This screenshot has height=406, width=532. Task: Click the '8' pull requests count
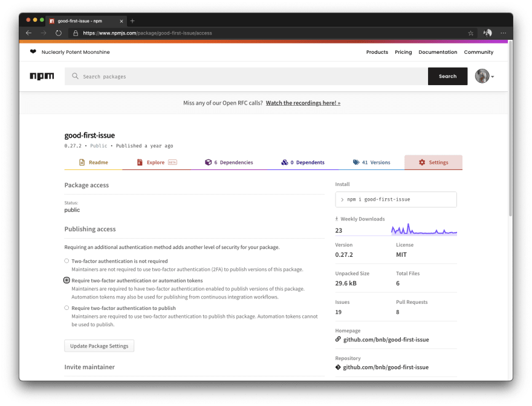(x=398, y=312)
